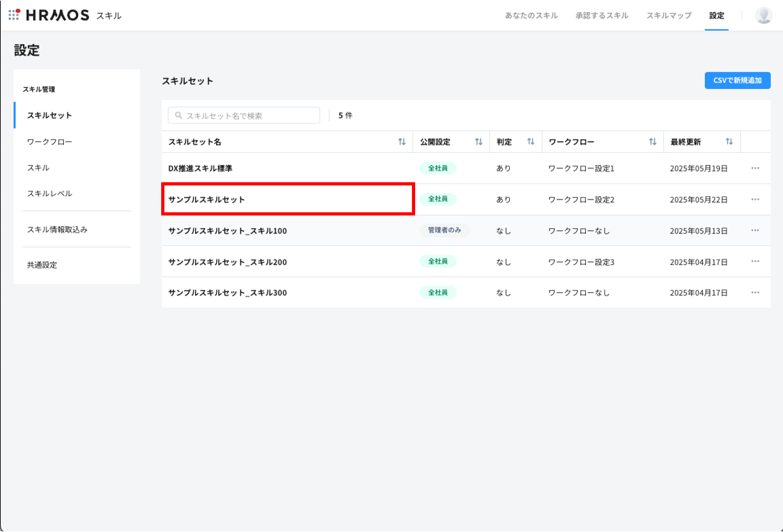The image size is (783, 532).
Task: Click the sort icon for スキルセット名 column
Action: click(402, 142)
